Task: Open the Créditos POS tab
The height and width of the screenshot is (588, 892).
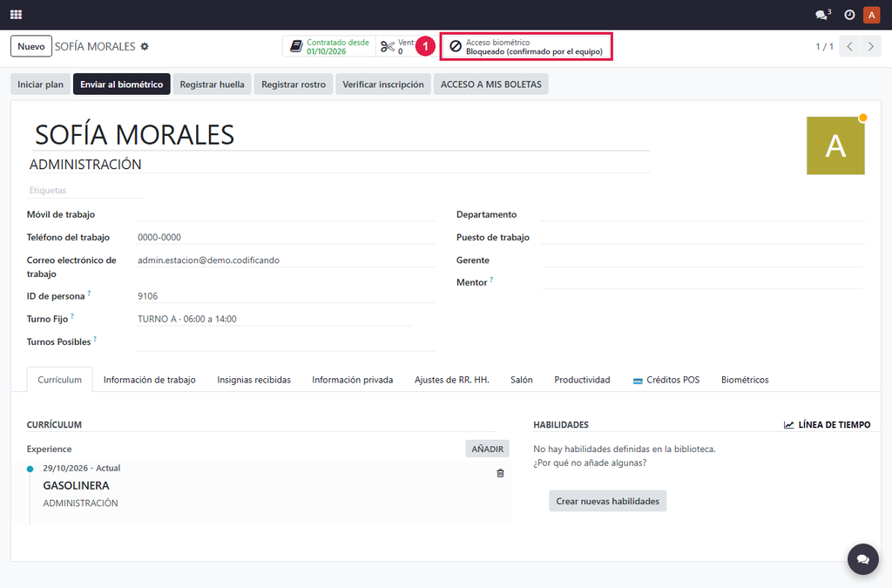Action: pos(666,380)
